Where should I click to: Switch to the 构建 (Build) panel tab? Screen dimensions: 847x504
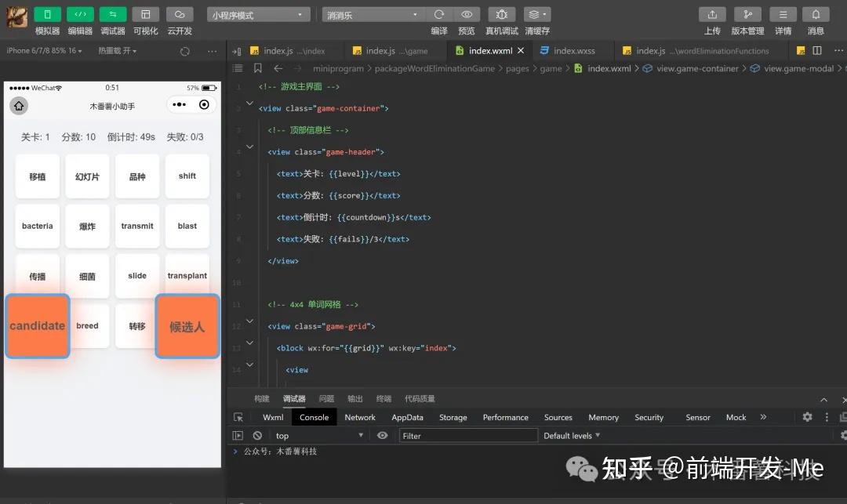click(x=261, y=399)
